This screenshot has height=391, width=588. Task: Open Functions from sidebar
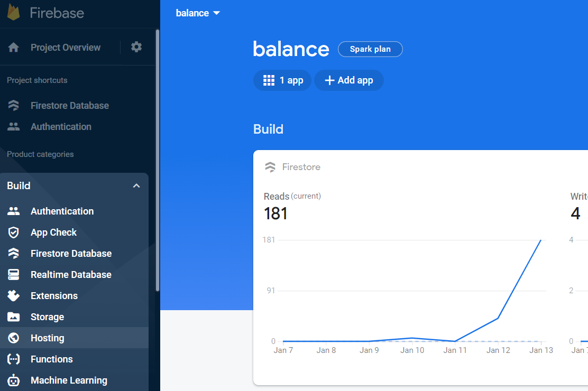(74, 359)
